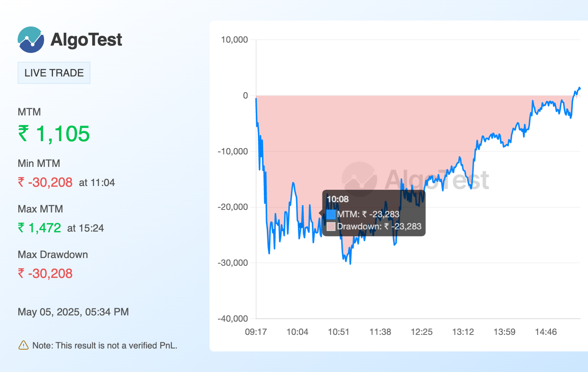Screen dimensions: 588x372
Task: Click the 11:38 x-axis time label
Action: click(380, 332)
